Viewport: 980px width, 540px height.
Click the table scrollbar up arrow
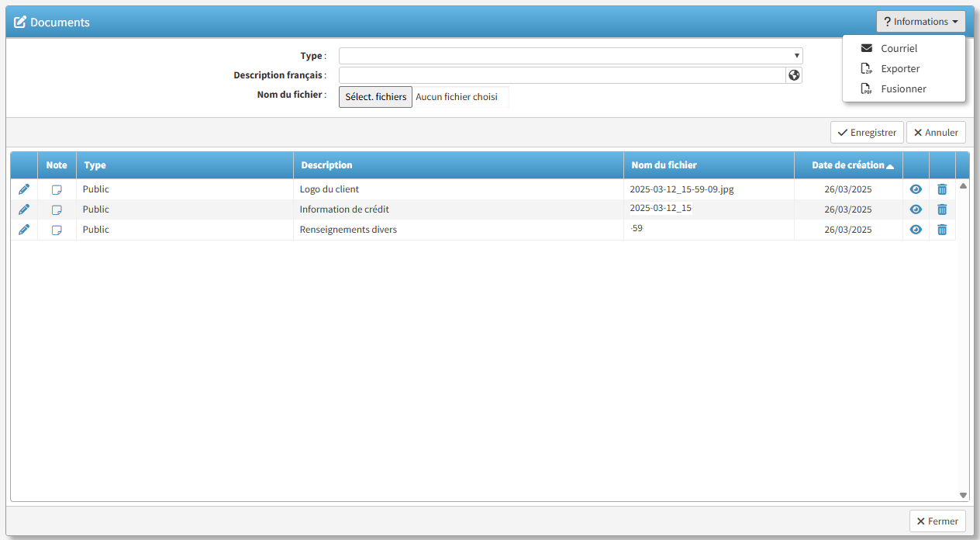coord(963,186)
